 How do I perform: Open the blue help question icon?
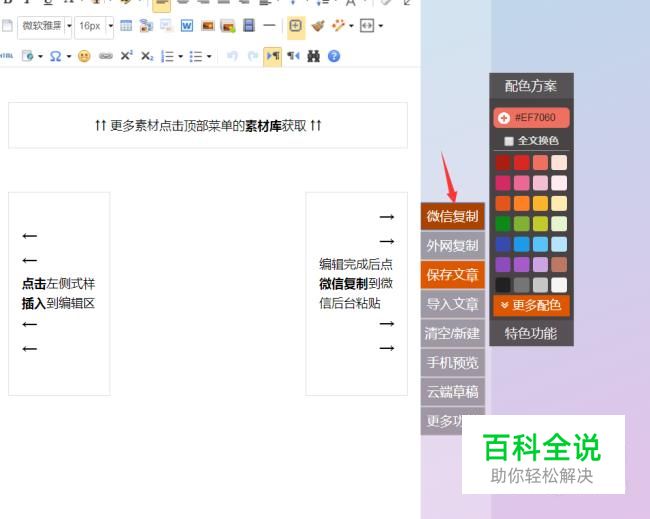[x=334, y=56]
